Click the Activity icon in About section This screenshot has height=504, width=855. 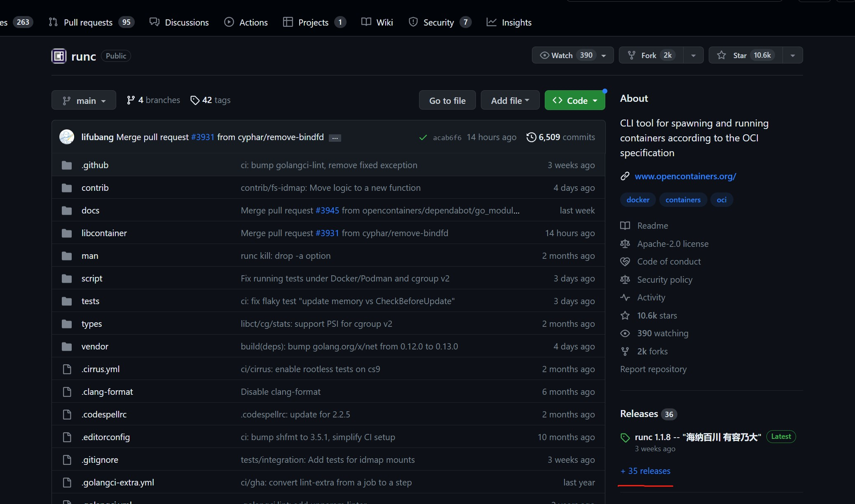point(625,297)
